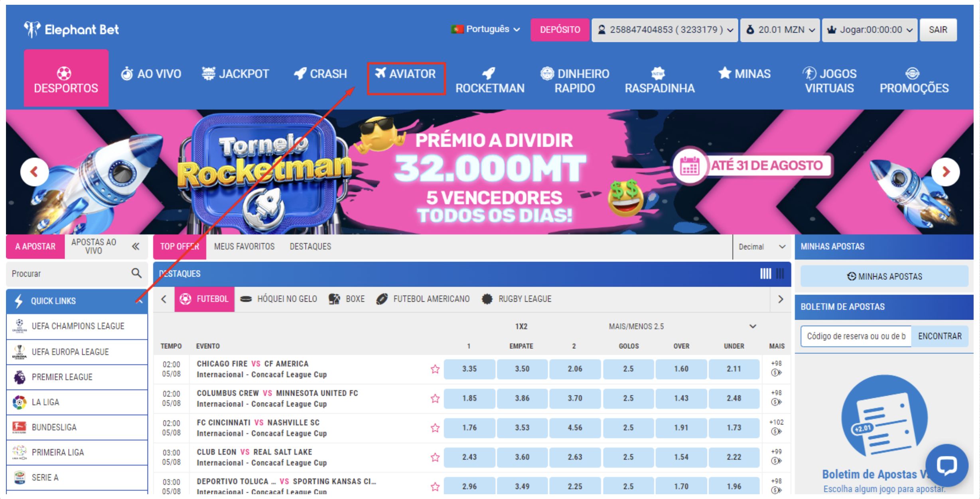Expand the MAIS/MENOS 2.5 market dropdown
This screenshot has width=980, height=499.
pyautogui.click(x=682, y=326)
